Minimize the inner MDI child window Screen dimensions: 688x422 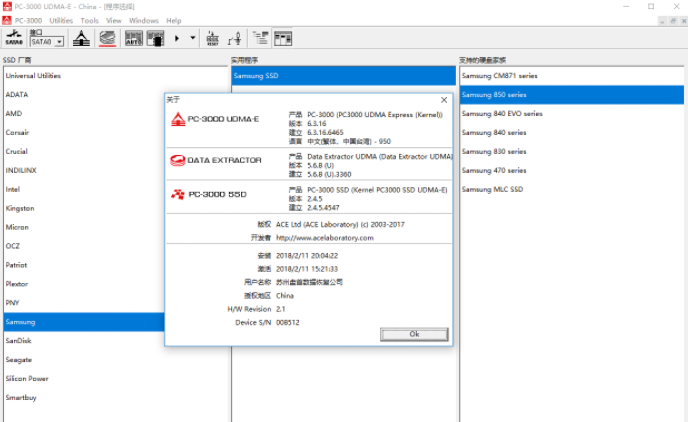[662, 21]
